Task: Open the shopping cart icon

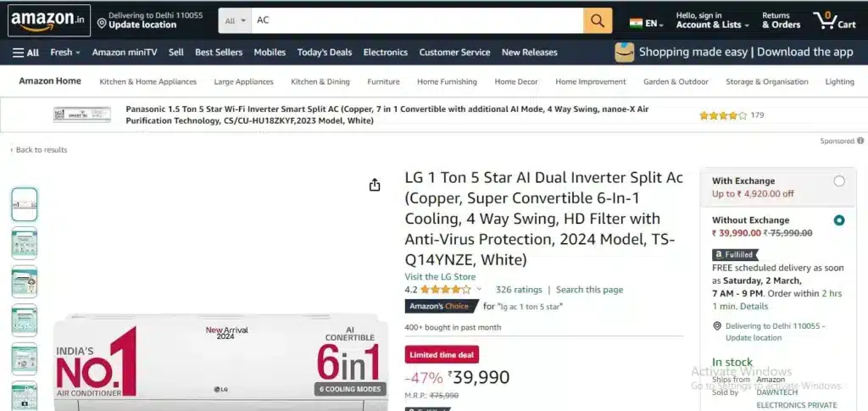Action: (x=834, y=20)
